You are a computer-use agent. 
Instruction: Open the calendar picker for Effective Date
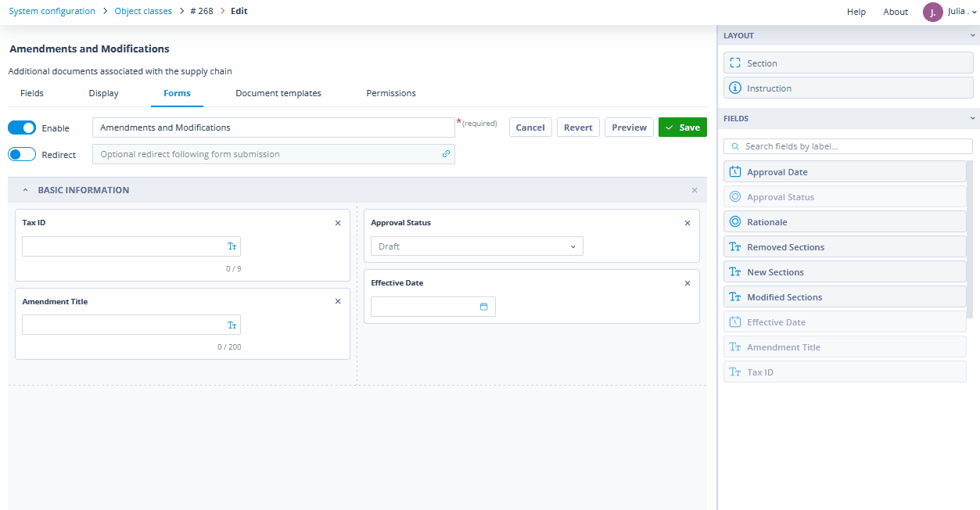[x=483, y=307]
